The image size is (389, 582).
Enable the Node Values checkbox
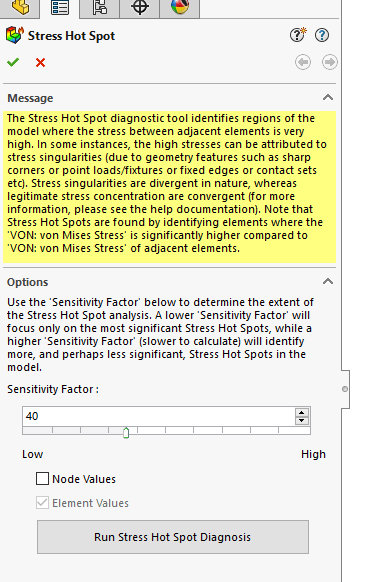point(42,479)
